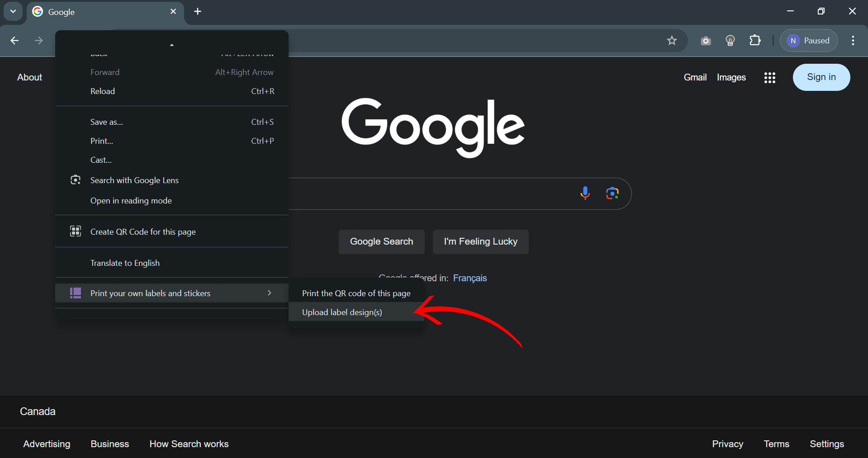Open the Gmail link
Image resolution: width=868 pixels, height=458 pixels.
point(695,77)
